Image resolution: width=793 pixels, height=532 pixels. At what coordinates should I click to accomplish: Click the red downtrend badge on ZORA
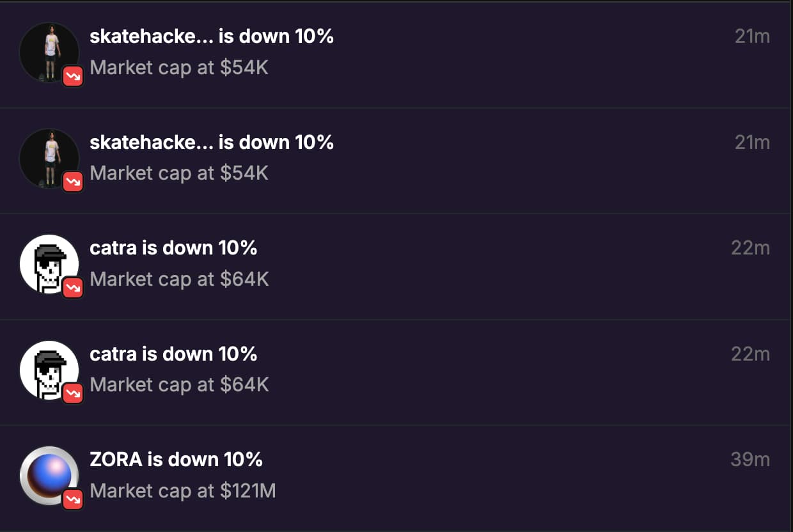click(73, 499)
